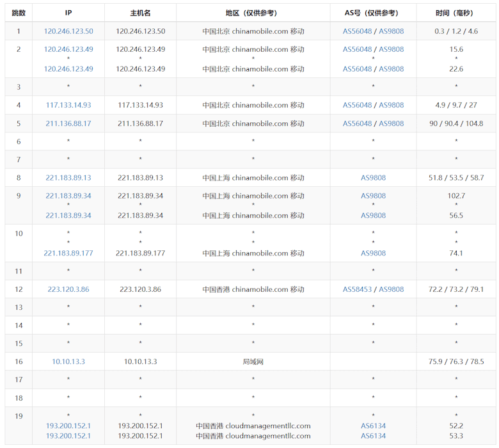Click AS9808 link in hop 10 row
Image resolution: width=499 pixels, height=448 pixels.
[373, 253]
